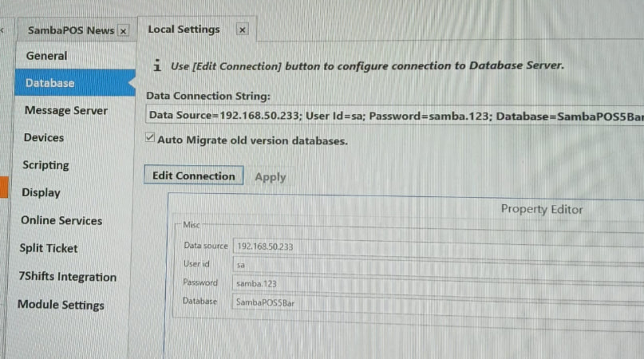Image resolution: width=644 pixels, height=359 pixels.
Task: Close the Local Settings tab
Action: pos(243,30)
